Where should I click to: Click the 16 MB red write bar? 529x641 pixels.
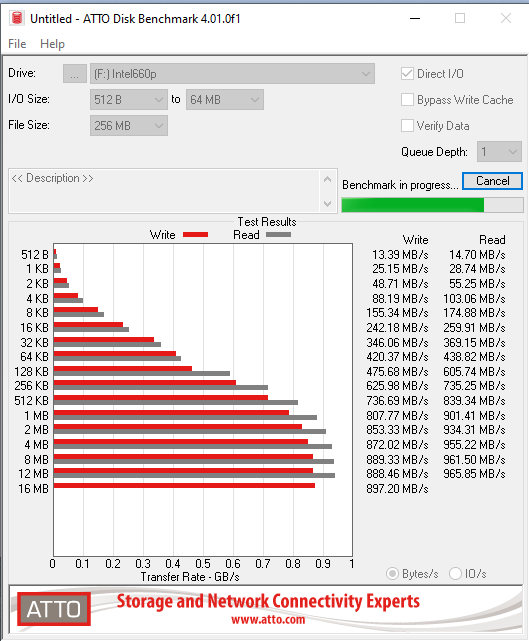point(184,485)
